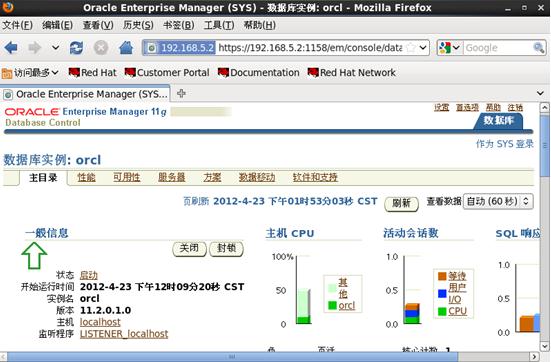Screen dimensions: 551x362
Task: Open the 书签(B) menu
Action: 179,25
